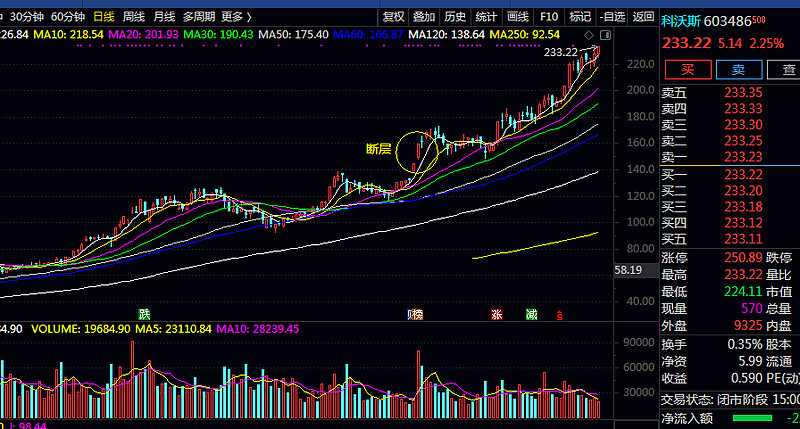Click the MA10: 218.54 indicator label
Image resolution: width=800 pixels, height=429 pixels.
[x=68, y=35]
